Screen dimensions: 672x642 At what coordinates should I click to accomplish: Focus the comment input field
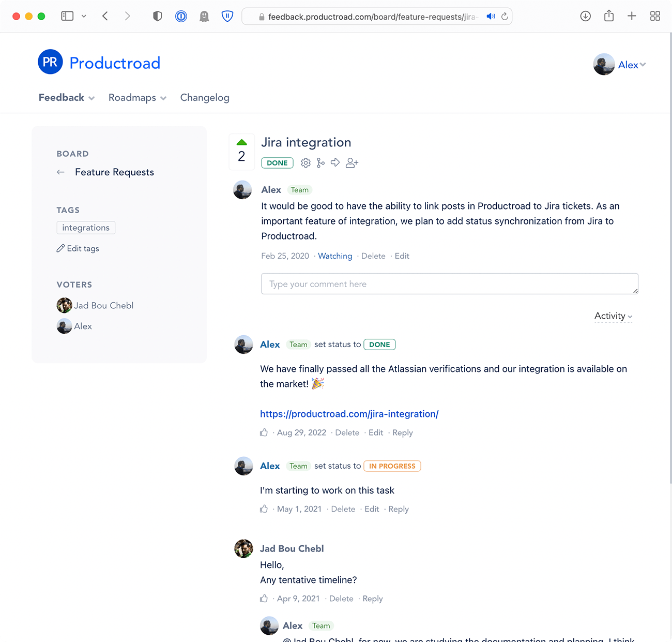pyautogui.click(x=450, y=284)
